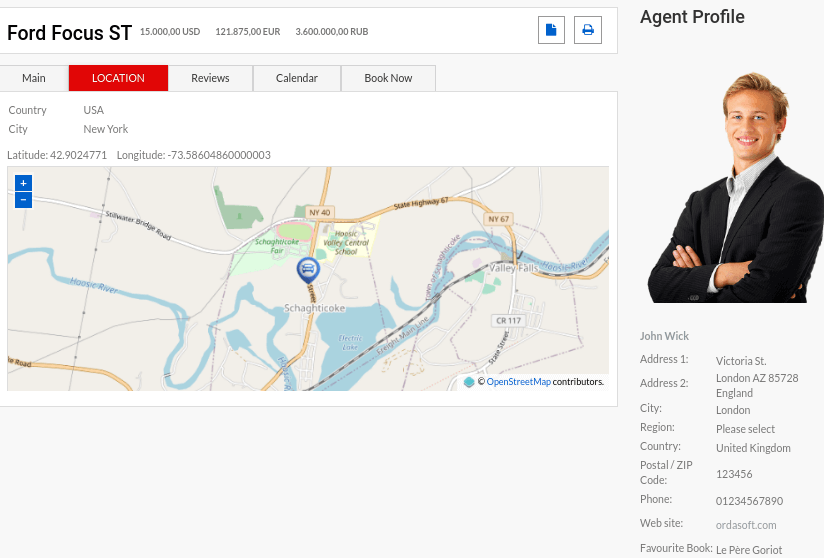
Task: Open the Calendar tab
Action: pyautogui.click(x=297, y=78)
